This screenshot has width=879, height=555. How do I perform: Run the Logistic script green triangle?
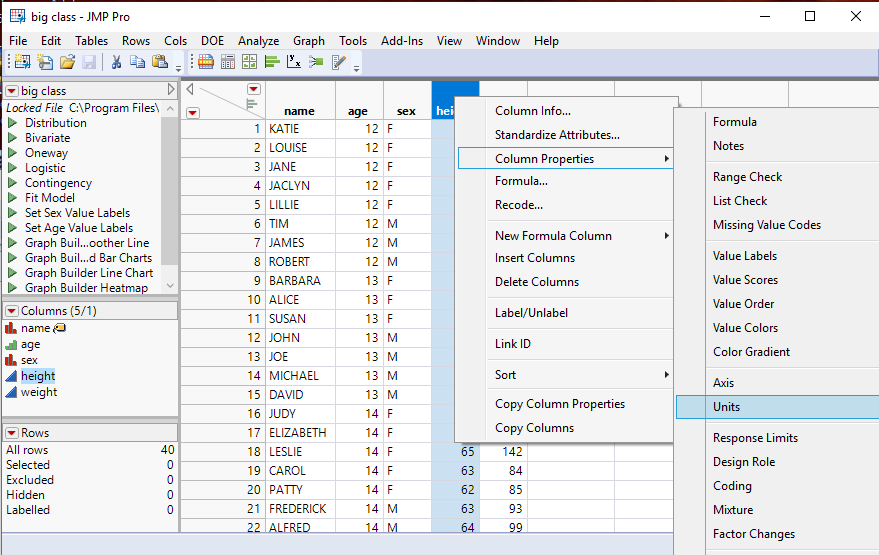(x=12, y=168)
